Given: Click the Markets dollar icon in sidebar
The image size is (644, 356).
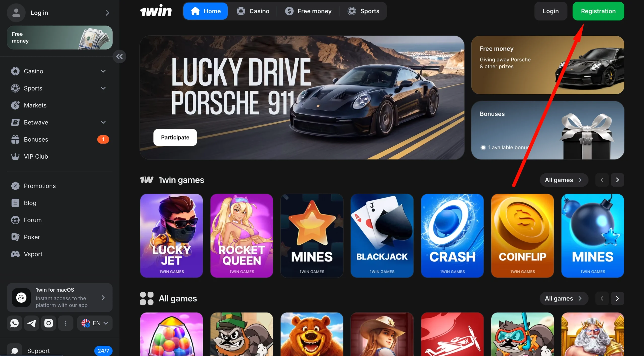Looking at the screenshot, I should [15, 105].
